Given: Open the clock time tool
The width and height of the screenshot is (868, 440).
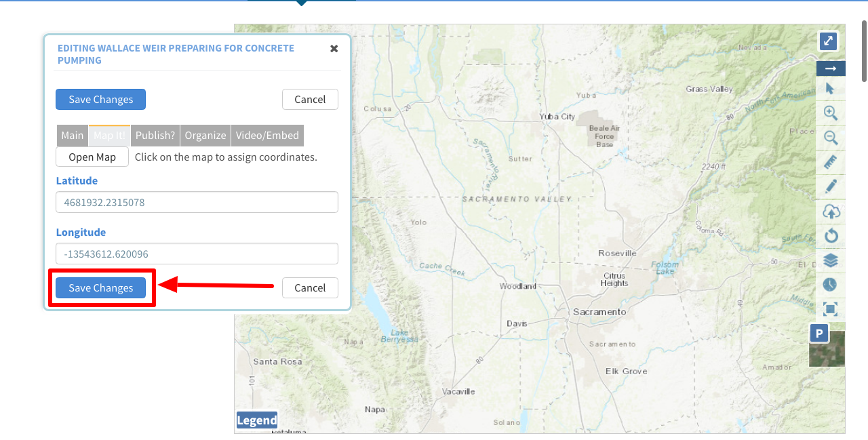Looking at the screenshot, I should tap(831, 285).
